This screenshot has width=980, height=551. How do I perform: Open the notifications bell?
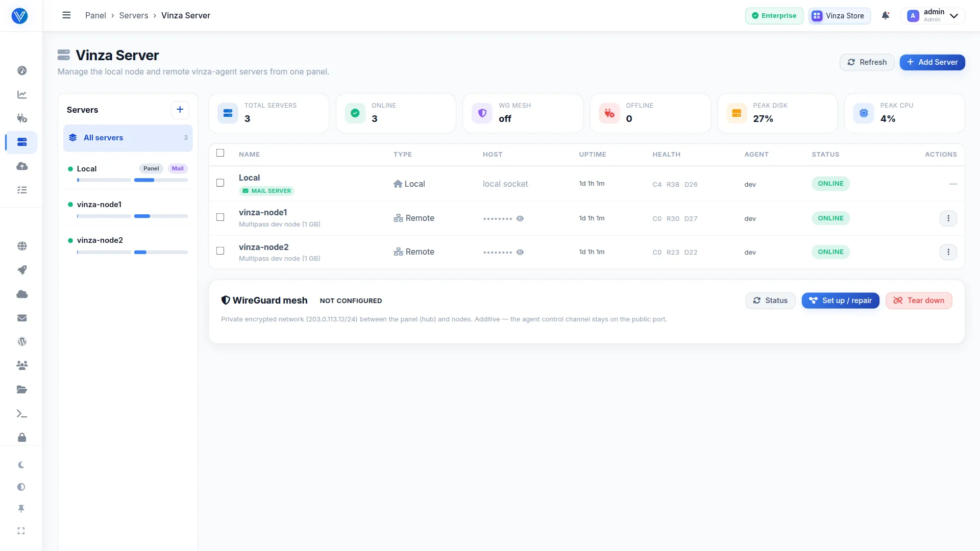886,15
